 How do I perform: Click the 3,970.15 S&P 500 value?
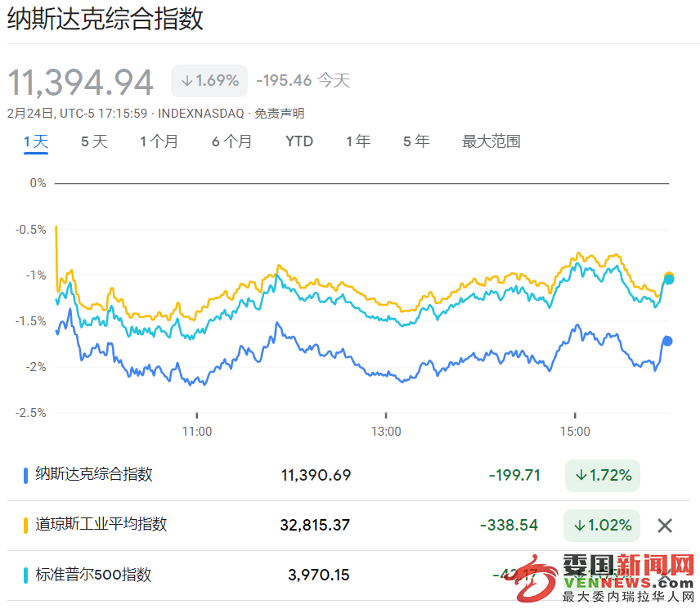click(x=319, y=575)
